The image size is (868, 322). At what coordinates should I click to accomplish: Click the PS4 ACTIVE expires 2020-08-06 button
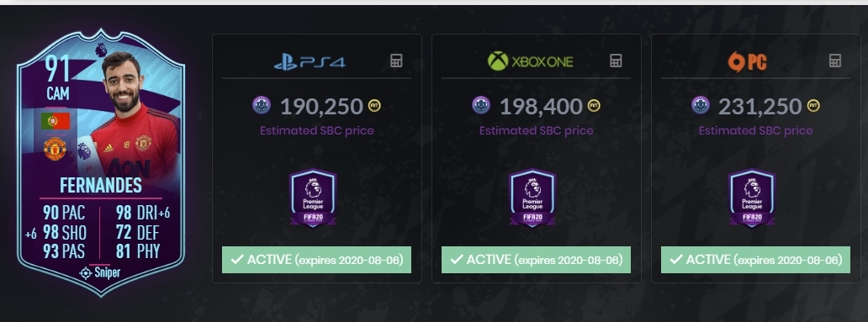click(316, 260)
